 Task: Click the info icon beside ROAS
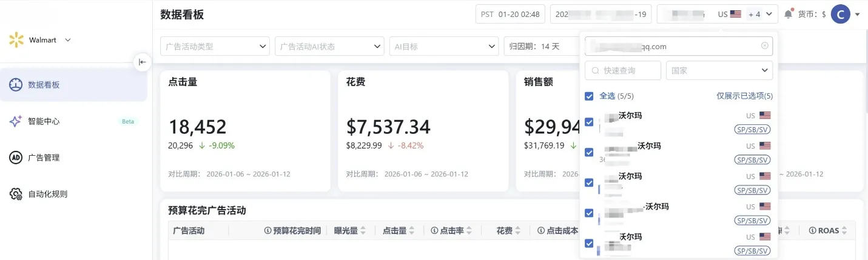(812, 231)
